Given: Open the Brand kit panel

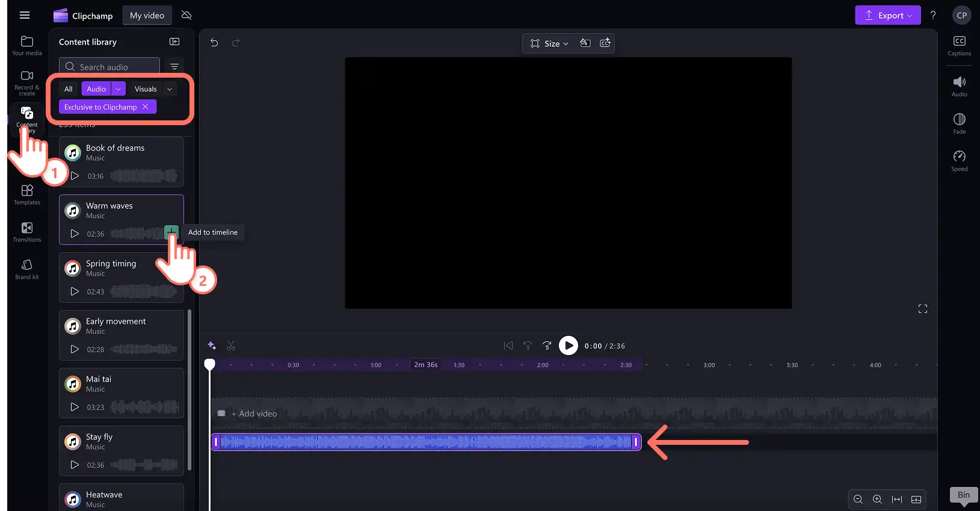Looking at the screenshot, I should click(27, 270).
